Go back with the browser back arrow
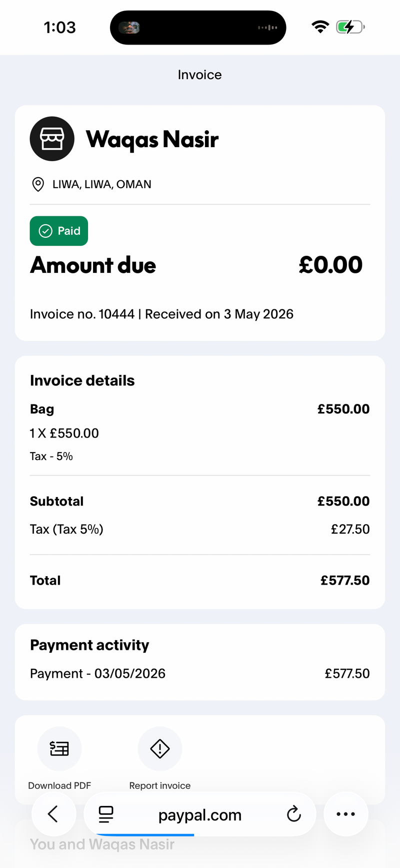 click(x=53, y=814)
